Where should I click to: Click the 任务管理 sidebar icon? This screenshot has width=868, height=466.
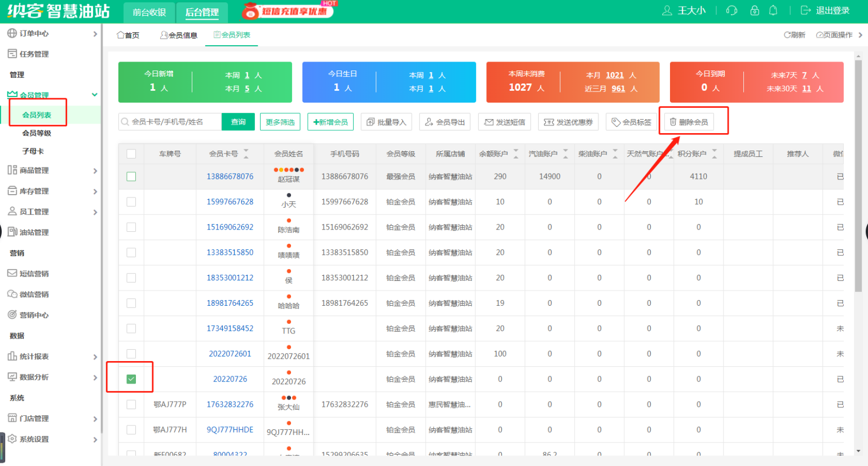click(x=12, y=54)
